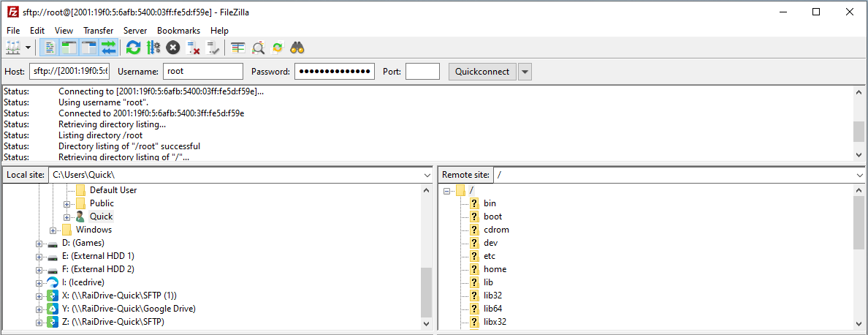Open the Edit menu
Image resolution: width=868 pixels, height=335 pixels.
click(x=37, y=31)
